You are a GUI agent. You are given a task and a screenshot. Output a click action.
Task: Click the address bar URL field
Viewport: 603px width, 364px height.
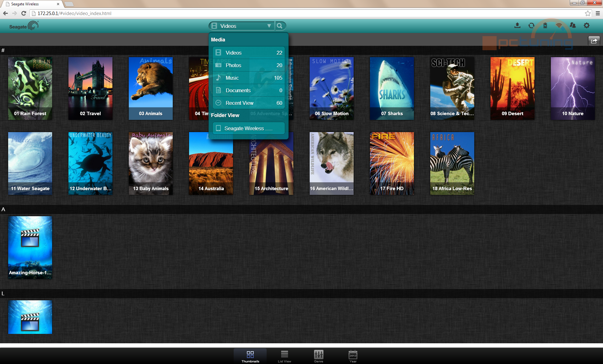308,13
